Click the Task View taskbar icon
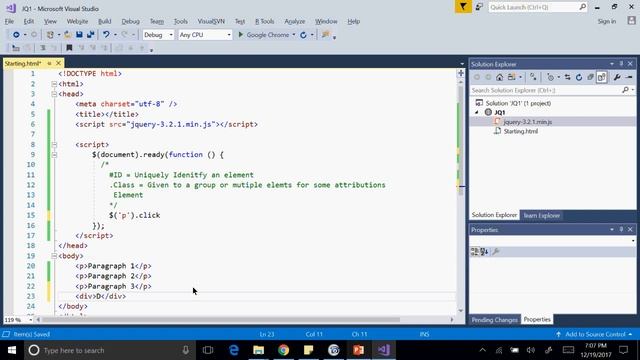The height and width of the screenshot is (360, 640). pos(208,350)
